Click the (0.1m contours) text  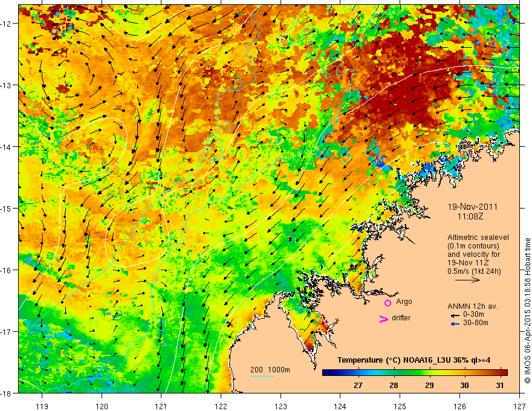point(473,246)
